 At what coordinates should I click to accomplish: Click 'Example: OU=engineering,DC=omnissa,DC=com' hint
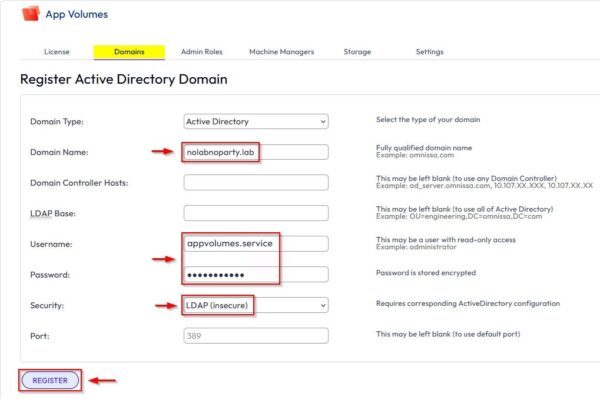[459, 216]
